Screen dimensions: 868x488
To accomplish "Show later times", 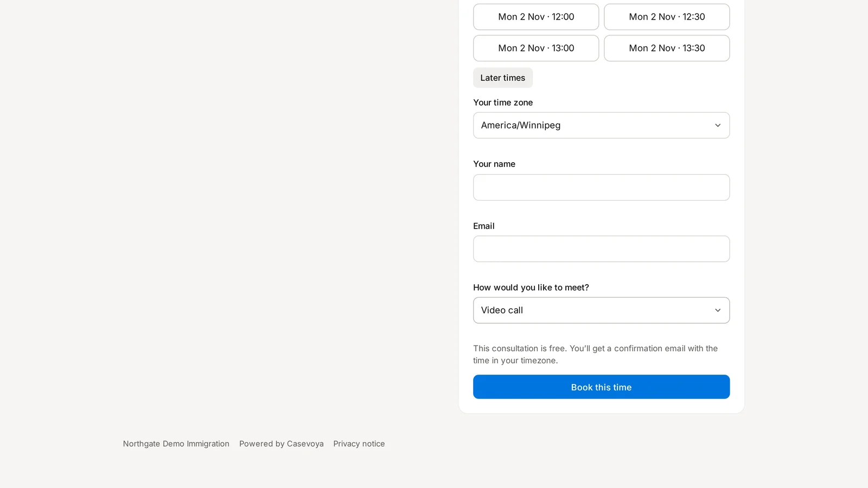I will point(503,78).
